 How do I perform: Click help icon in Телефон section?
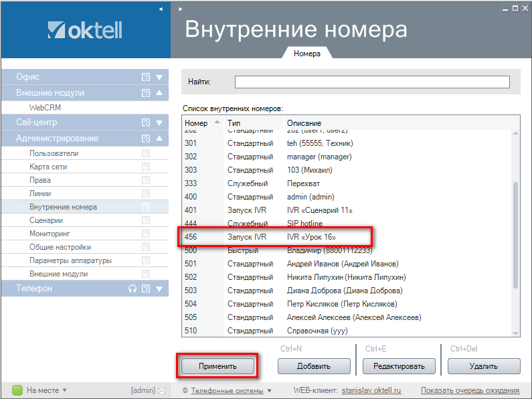(146, 289)
